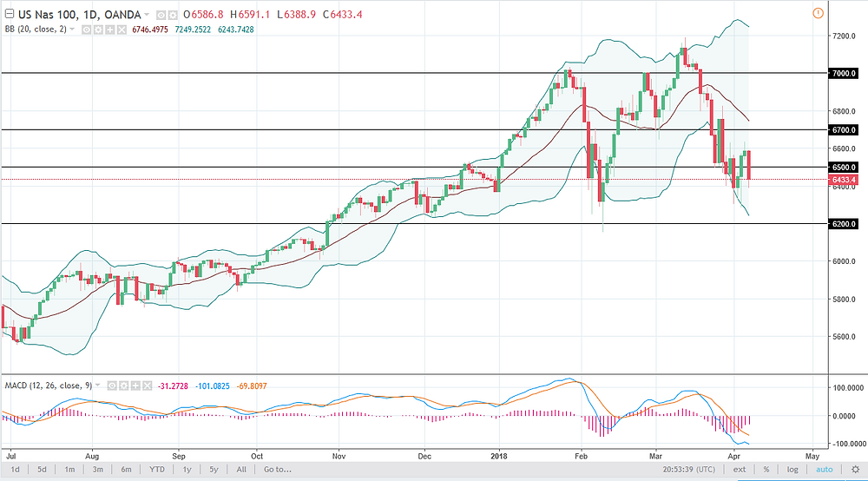Click the orange alert icon at top right
Image resolution: width=868 pixels, height=481 pixels.
818,13
